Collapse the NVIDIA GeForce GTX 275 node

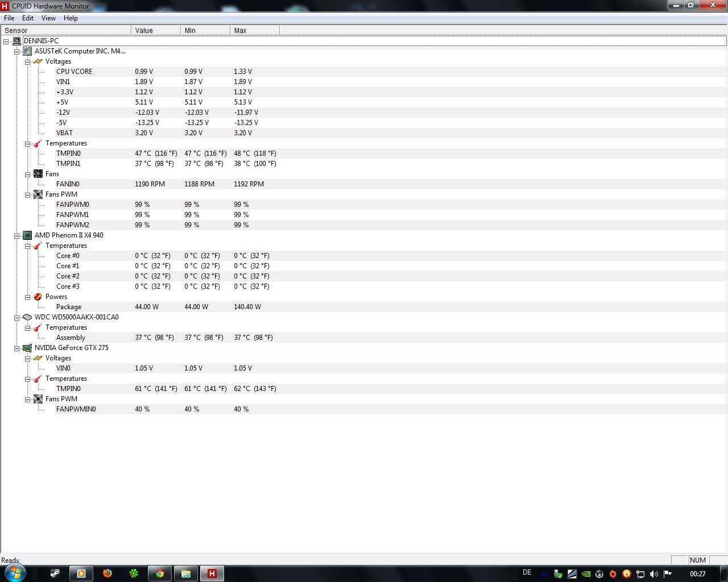[16, 348]
